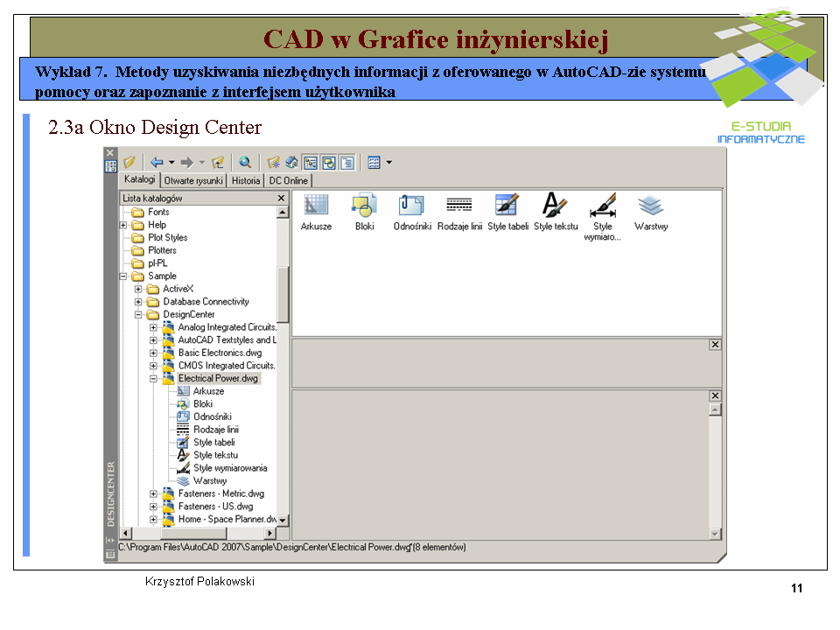The width and height of the screenshot is (840, 630).
Task: Select the pl-PL folder
Action: [150, 263]
